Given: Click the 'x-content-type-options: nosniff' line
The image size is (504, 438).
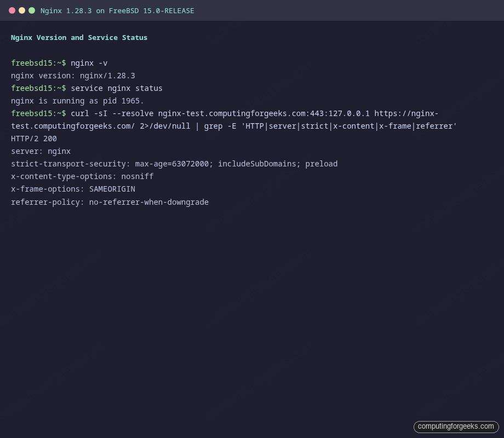Looking at the screenshot, I should click(82, 176).
